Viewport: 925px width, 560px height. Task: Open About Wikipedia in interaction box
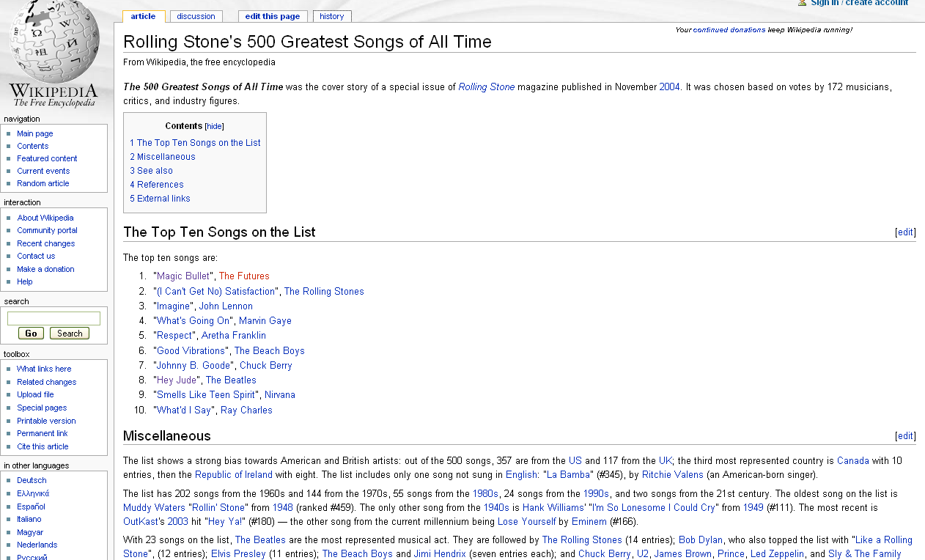pyautogui.click(x=45, y=218)
